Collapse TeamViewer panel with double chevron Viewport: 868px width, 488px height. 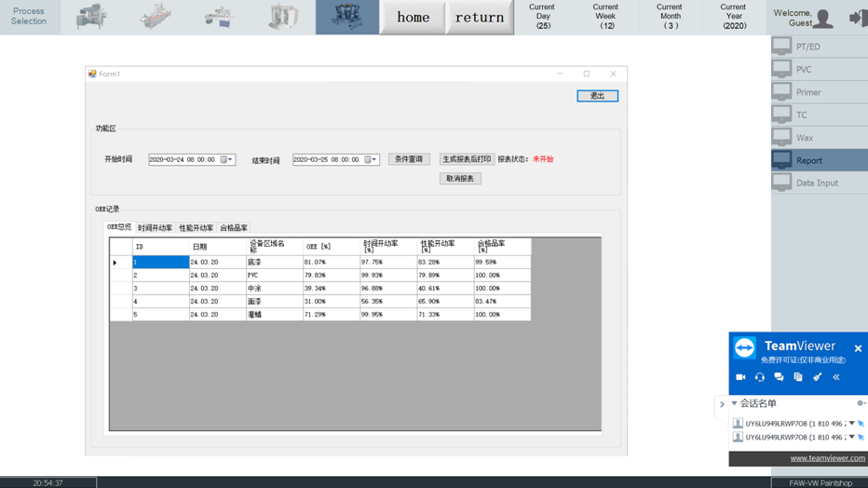(x=836, y=377)
